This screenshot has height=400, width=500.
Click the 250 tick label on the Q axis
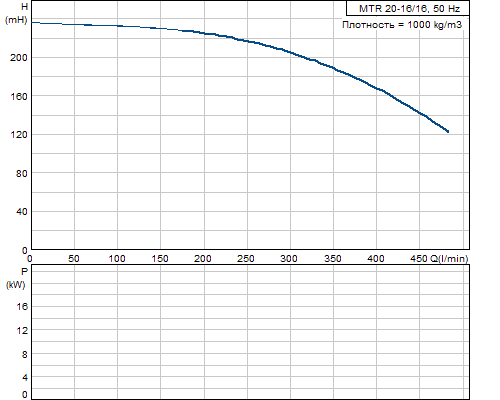[x=246, y=259]
